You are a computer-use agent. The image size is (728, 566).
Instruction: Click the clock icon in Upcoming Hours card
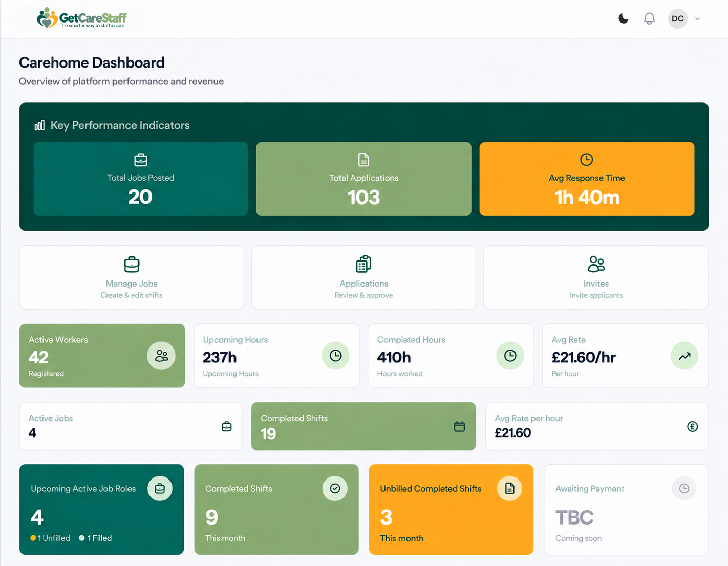336,356
